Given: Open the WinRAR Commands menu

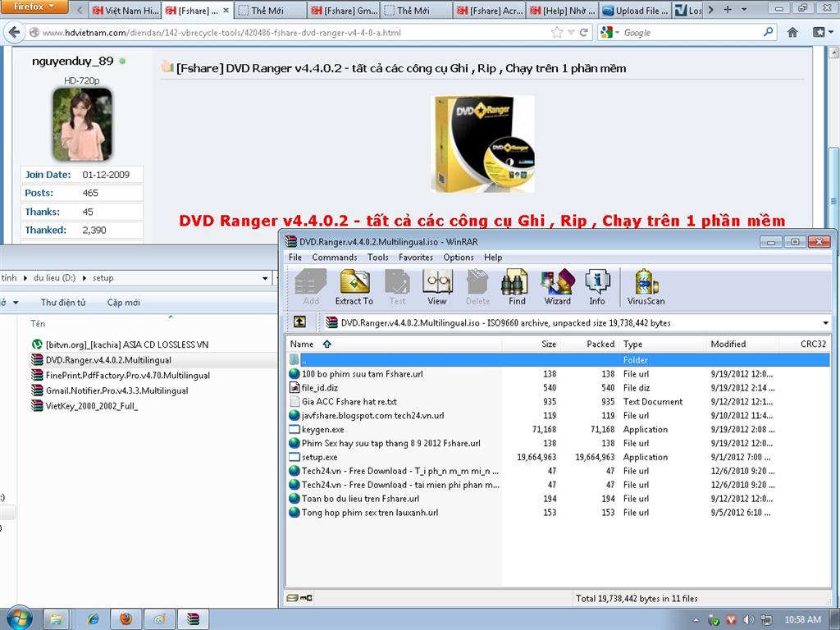Looking at the screenshot, I should [335, 257].
